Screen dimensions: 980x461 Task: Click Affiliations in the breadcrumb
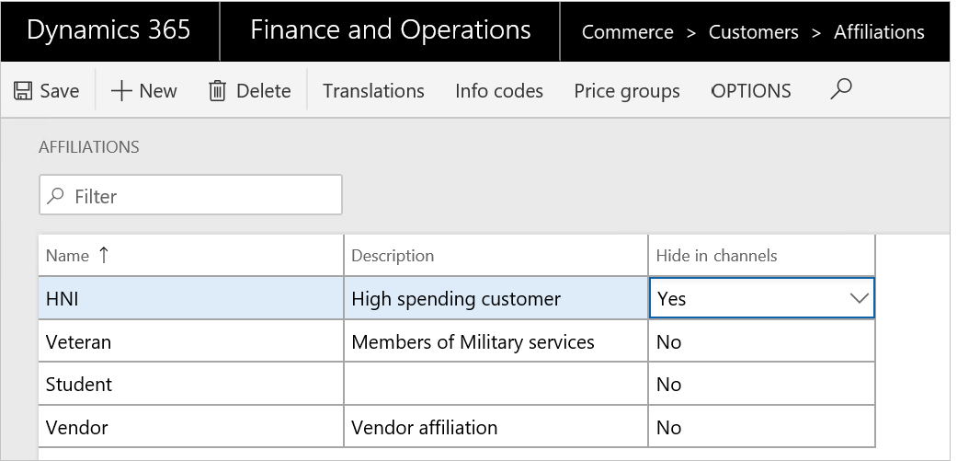pos(879,32)
